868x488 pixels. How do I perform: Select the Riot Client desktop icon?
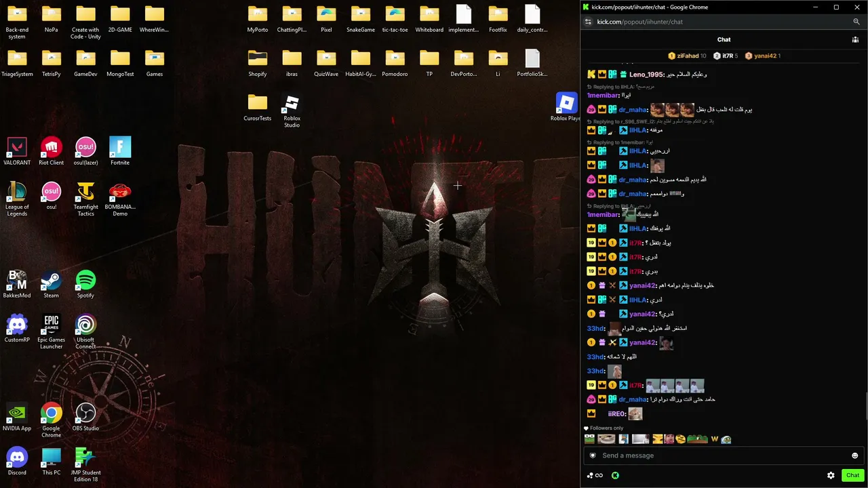click(x=52, y=152)
